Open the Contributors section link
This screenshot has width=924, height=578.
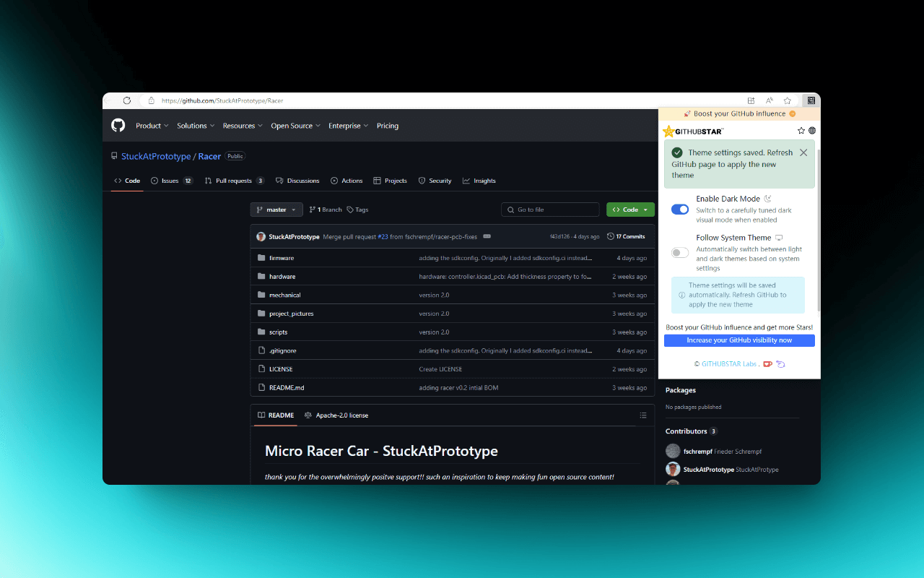(x=687, y=431)
